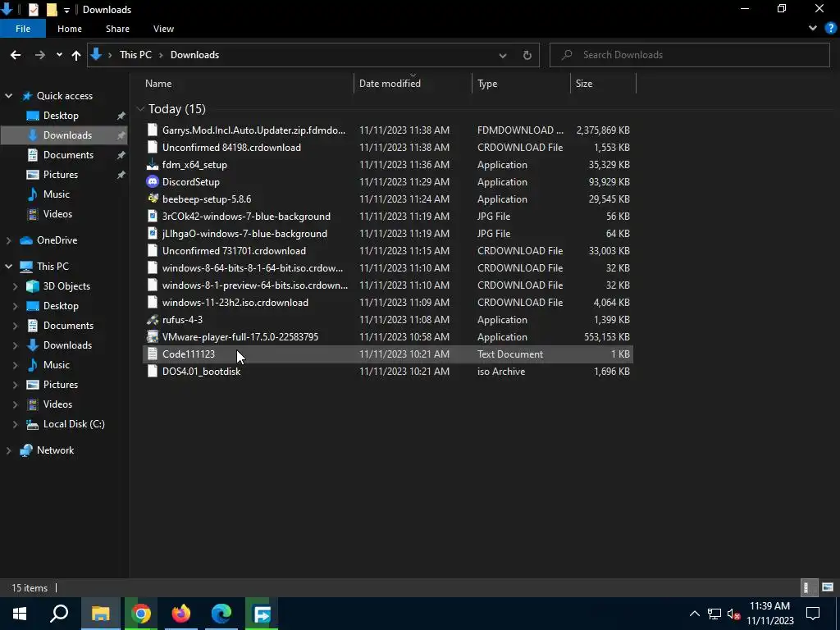Open Customize Quick Access Toolbar dropdown
The width and height of the screenshot is (840, 630).
[x=66, y=10]
